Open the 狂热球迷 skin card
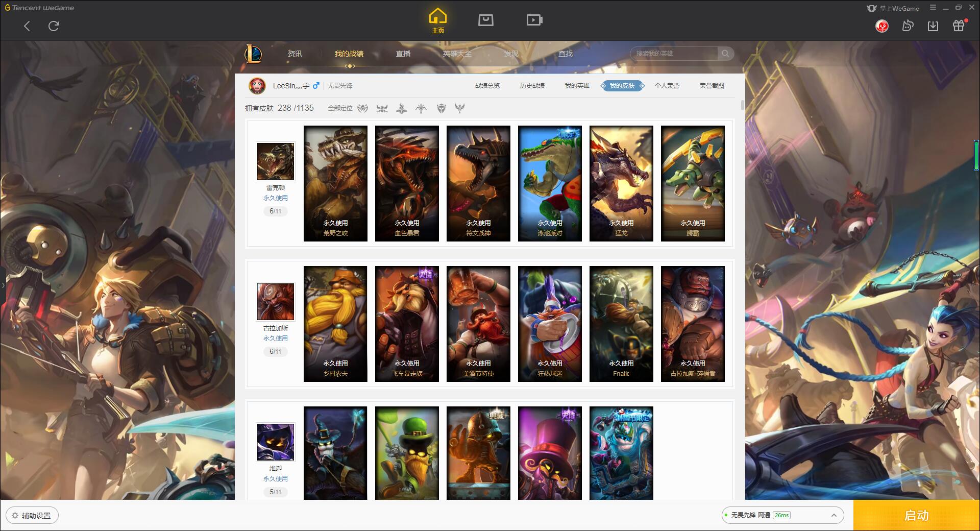 click(x=550, y=324)
